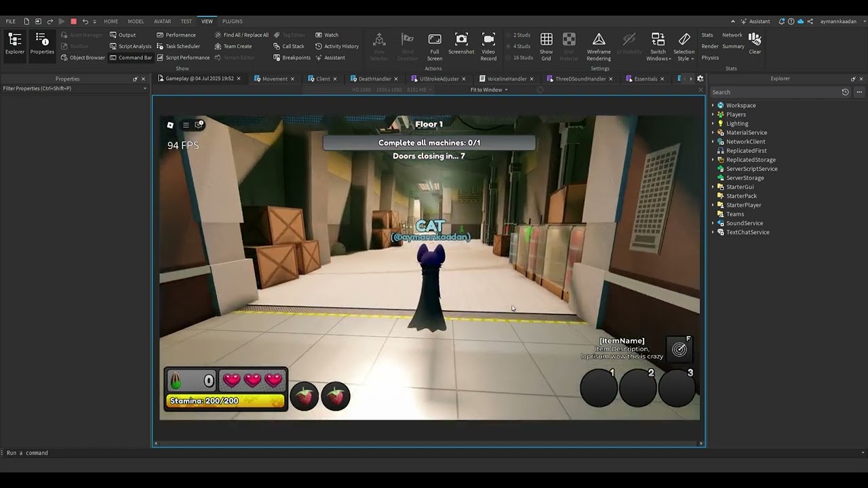This screenshot has width=868, height=488.
Task: Clear stats with the Clear button
Action: (x=755, y=43)
